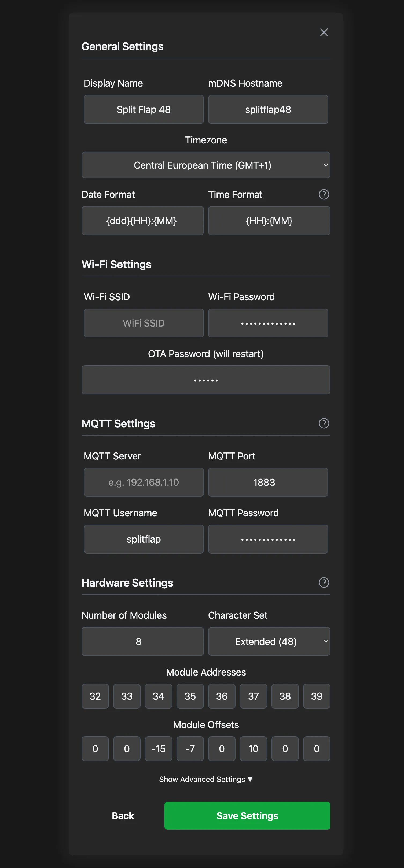The height and width of the screenshot is (868, 404).
Task: Click the Date Format input
Action: 142,221
